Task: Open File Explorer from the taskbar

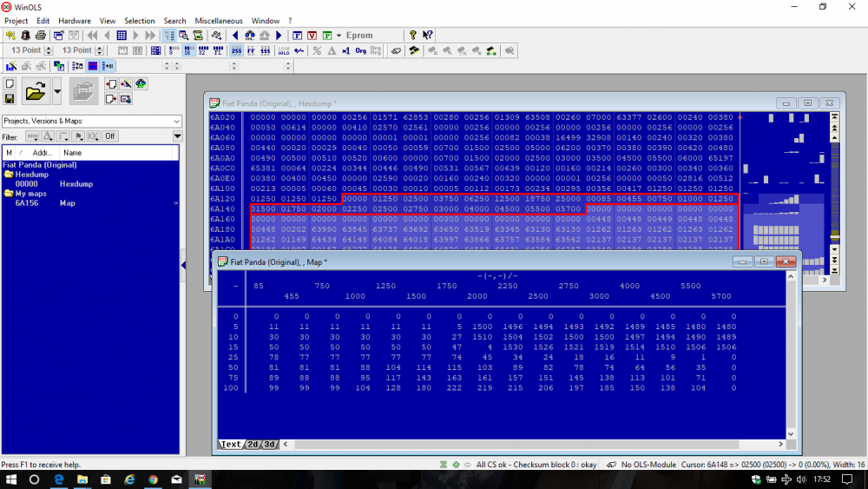Action: (82, 479)
